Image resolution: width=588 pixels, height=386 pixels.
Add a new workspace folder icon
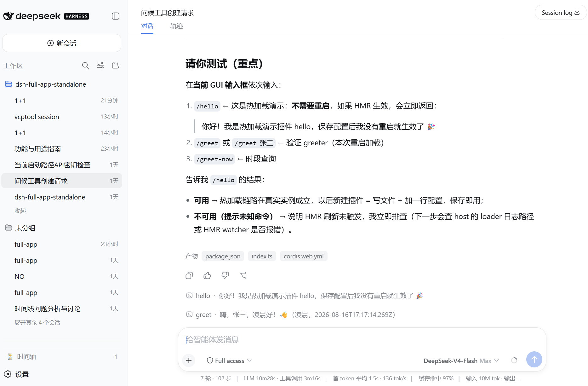point(116,66)
